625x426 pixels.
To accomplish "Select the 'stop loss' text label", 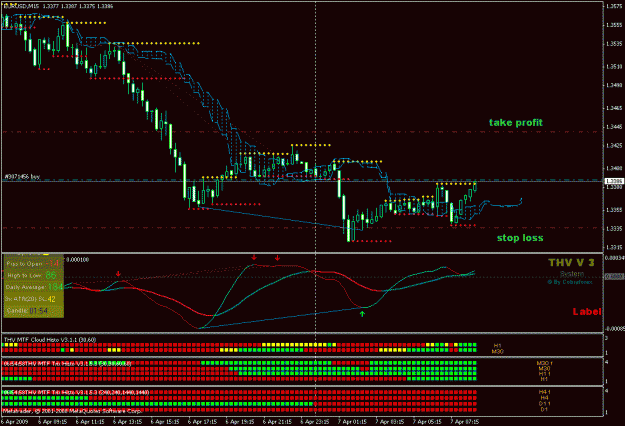I will (520, 238).
